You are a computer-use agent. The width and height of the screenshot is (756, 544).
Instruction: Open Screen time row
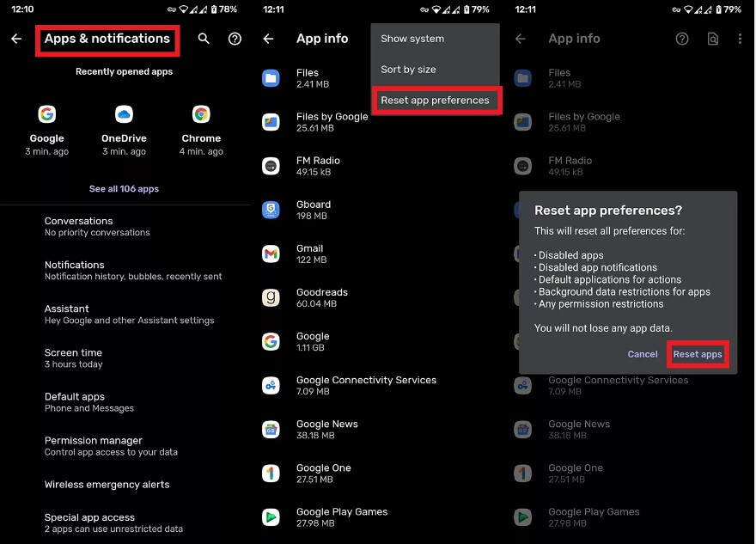(x=125, y=358)
